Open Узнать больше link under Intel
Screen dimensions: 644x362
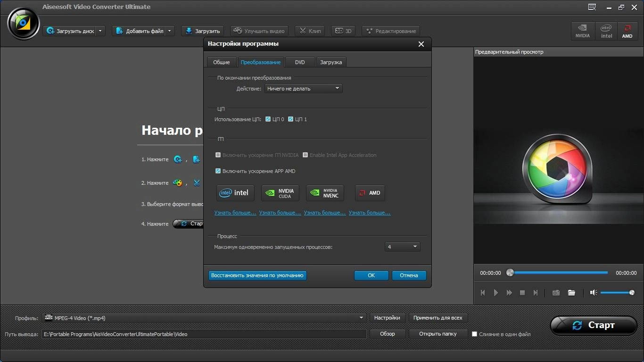coord(235,213)
